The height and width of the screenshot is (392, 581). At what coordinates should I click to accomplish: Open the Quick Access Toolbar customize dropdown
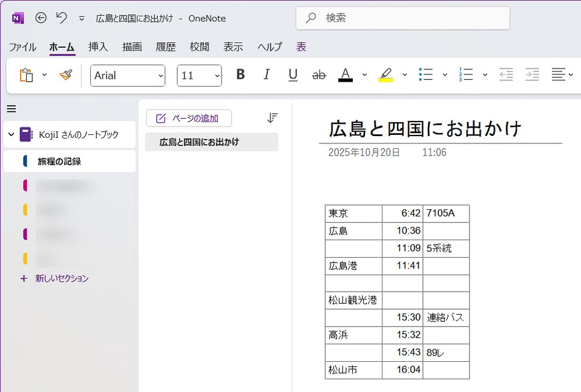tap(82, 19)
